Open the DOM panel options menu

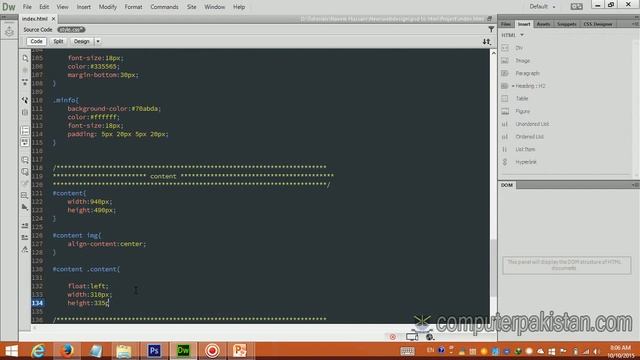(x=635, y=185)
